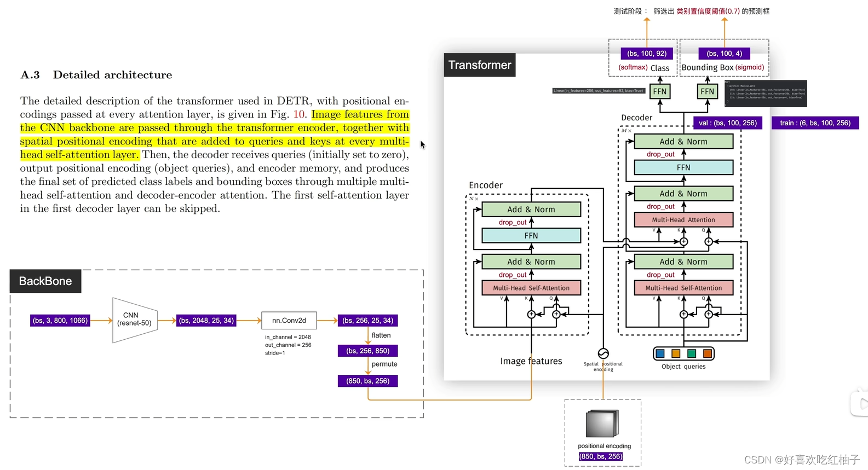Select the (bs, 3, 800, 1066) input box
Screen dimensions: 868x470
point(60,320)
